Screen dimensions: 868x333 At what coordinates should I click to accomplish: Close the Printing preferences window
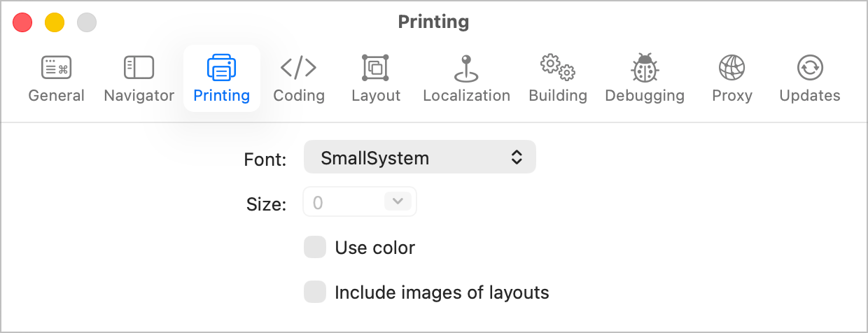click(23, 22)
